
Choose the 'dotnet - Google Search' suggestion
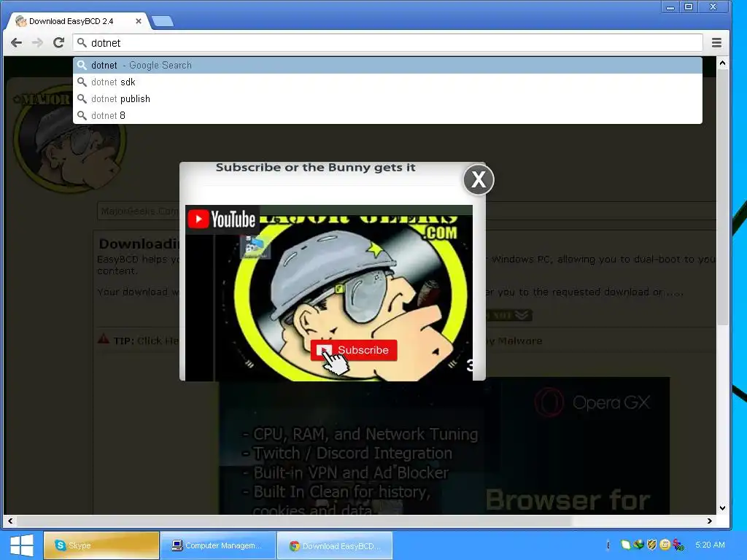pos(388,65)
